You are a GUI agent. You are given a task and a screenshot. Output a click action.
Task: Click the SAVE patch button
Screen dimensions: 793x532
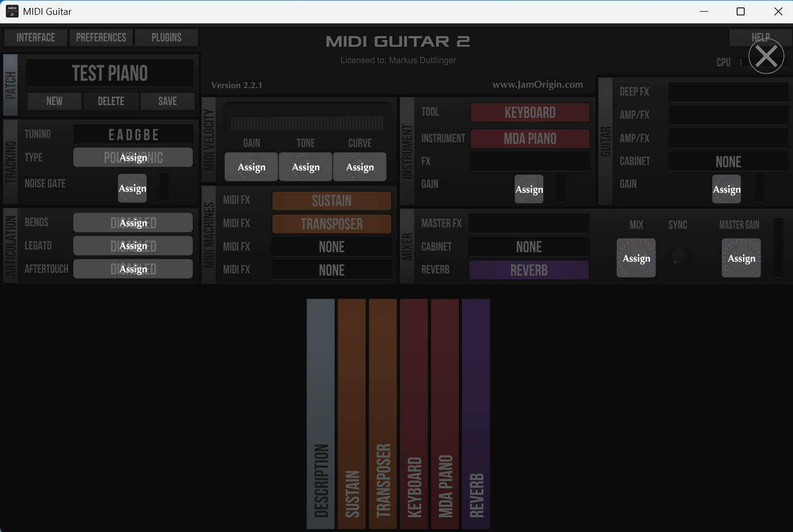167,101
